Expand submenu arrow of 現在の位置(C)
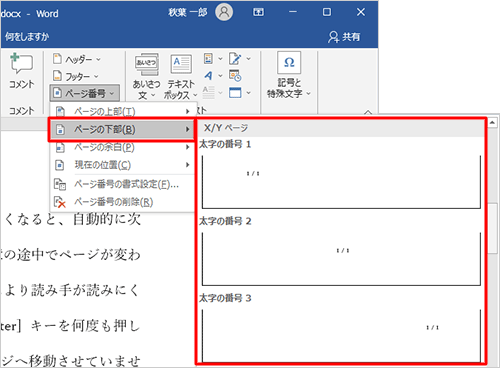The height and width of the screenshot is (368, 500). 188,165
